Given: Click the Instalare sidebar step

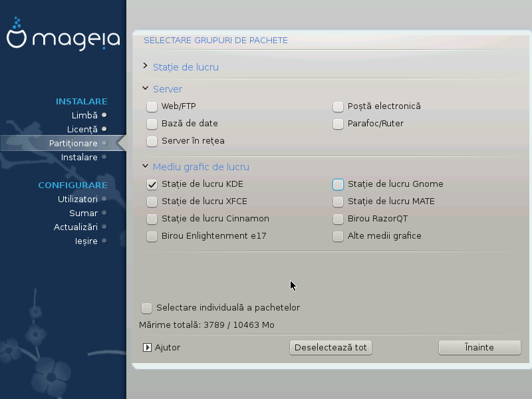Looking at the screenshot, I should point(79,157).
